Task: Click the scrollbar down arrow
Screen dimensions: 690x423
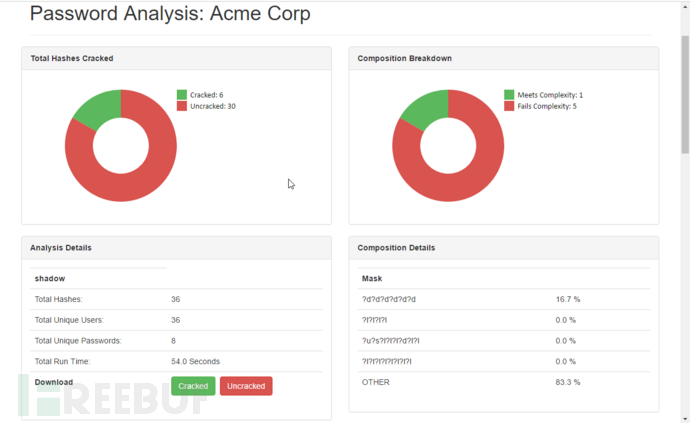Action: 684,417
